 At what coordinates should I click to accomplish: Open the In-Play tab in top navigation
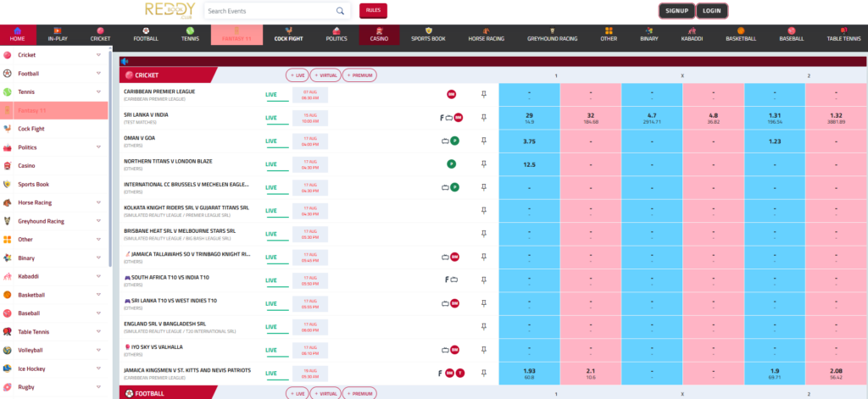point(58,35)
